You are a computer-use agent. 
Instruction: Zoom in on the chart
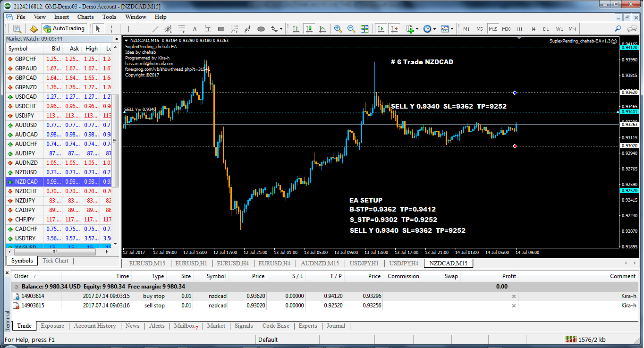(x=338, y=29)
